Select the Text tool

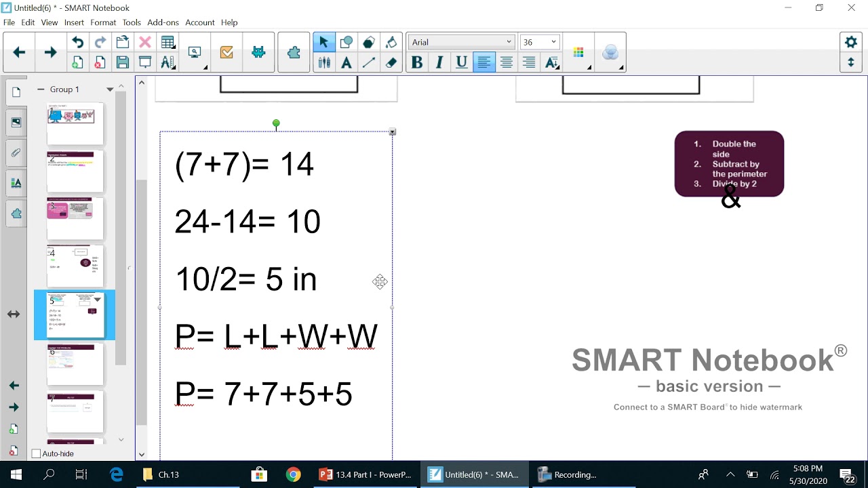346,62
